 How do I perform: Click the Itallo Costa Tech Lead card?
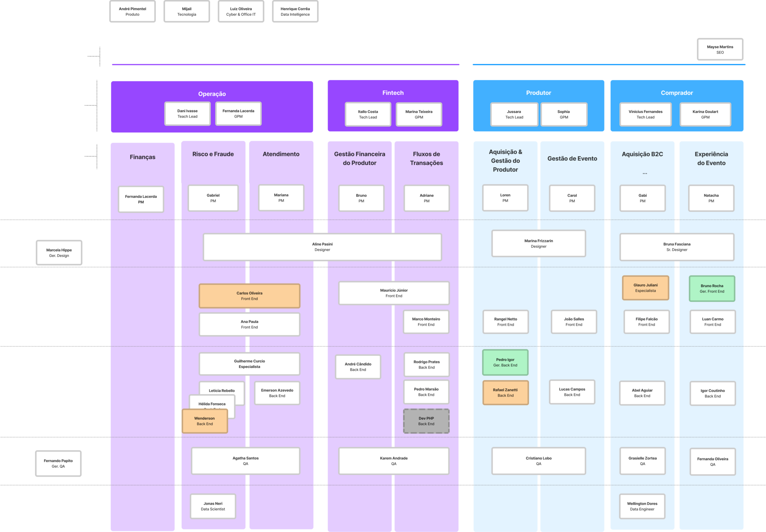pyautogui.click(x=368, y=114)
